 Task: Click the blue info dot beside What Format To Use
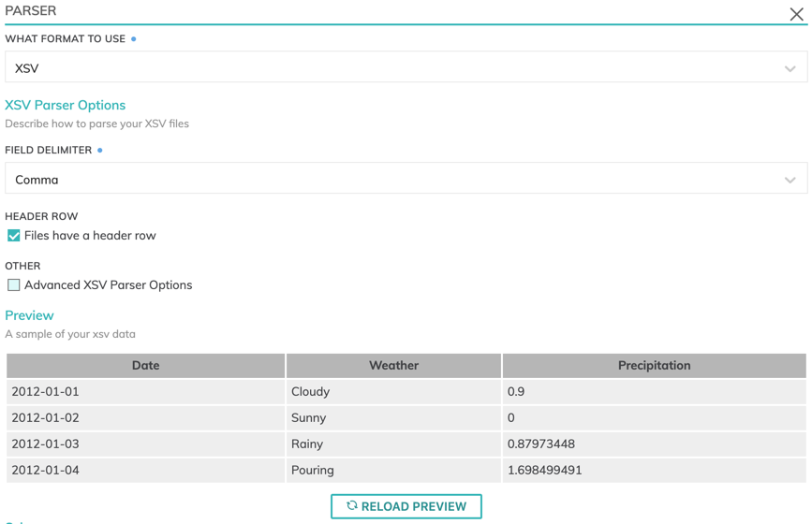coord(134,38)
